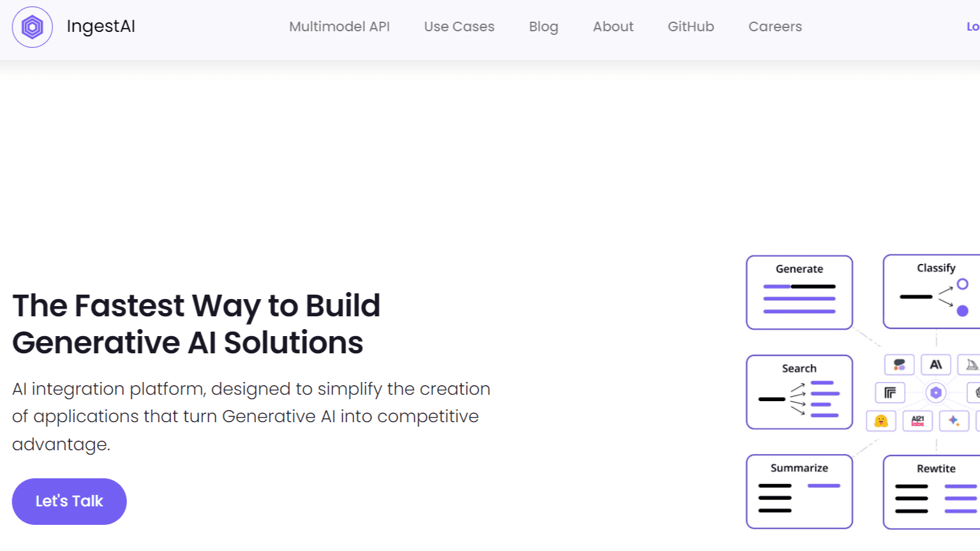Select the Hugging Face emoji icon
The width and height of the screenshot is (980, 551).
(x=880, y=421)
